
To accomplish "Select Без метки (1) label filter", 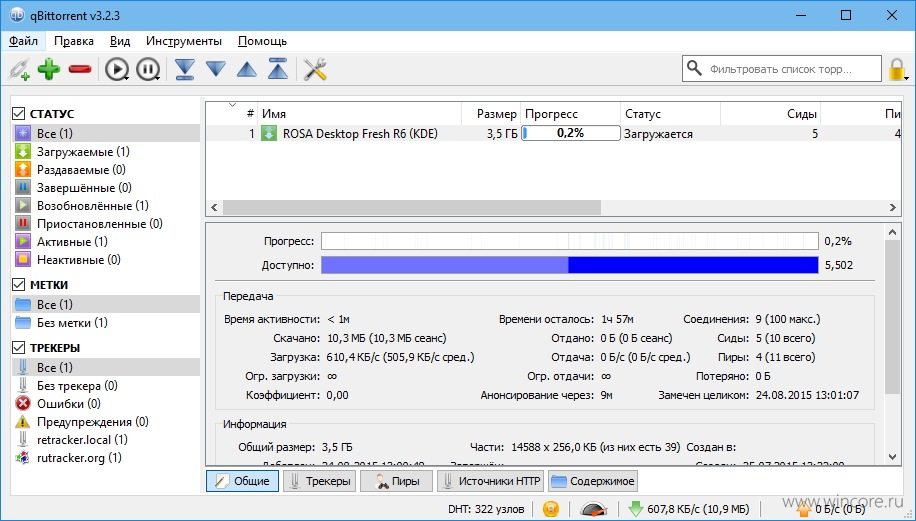I will (x=106, y=322).
